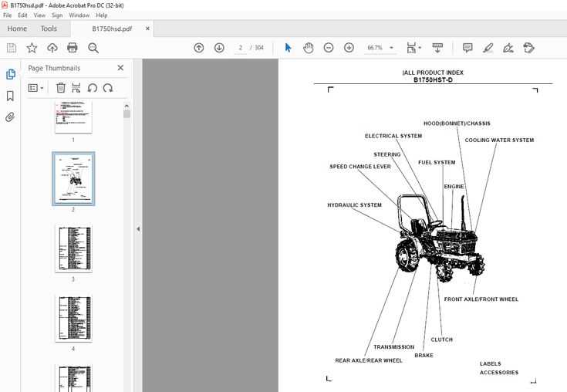
Task: Open the Sign menu
Action: (57, 15)
